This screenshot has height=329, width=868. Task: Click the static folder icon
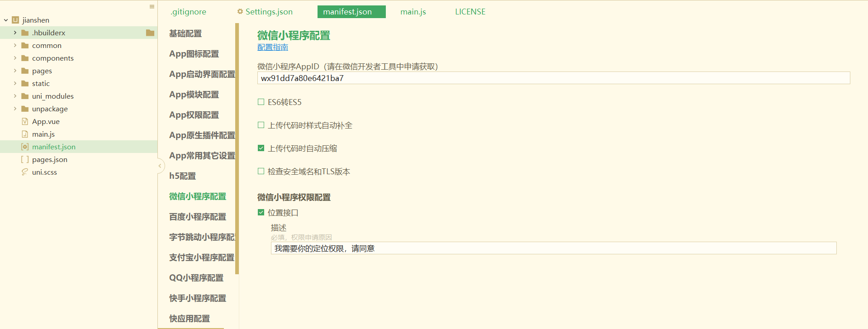click(25, 83)
